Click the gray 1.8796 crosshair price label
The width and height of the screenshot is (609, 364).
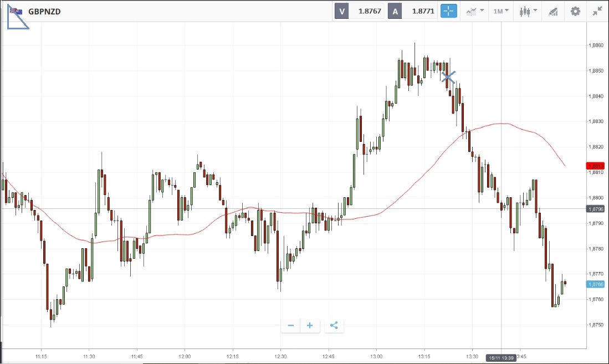596,209
